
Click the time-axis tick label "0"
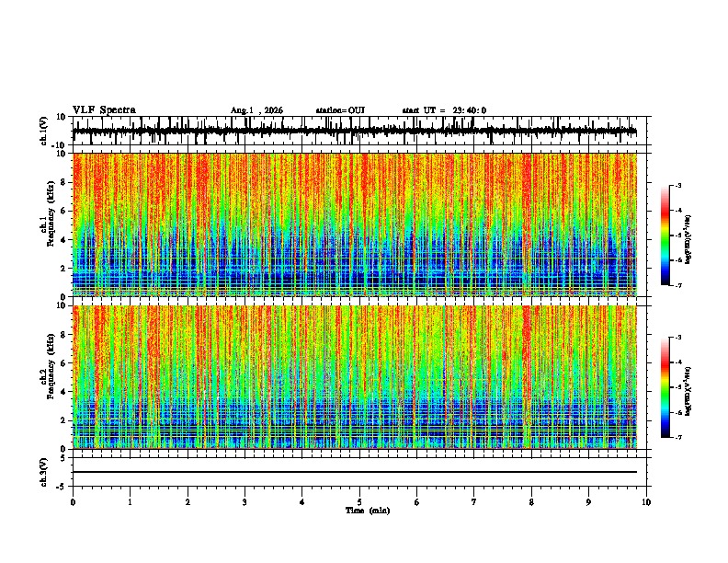point(73,502)
